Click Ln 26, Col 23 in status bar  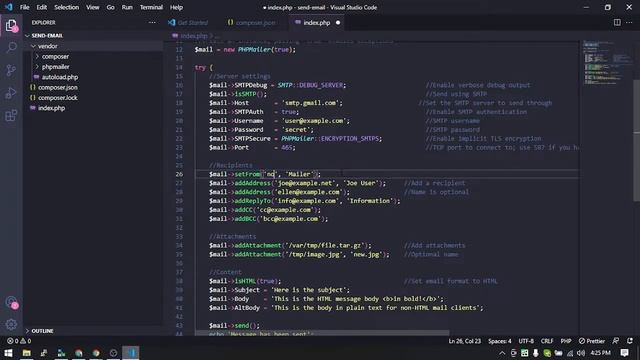[464, 341]
